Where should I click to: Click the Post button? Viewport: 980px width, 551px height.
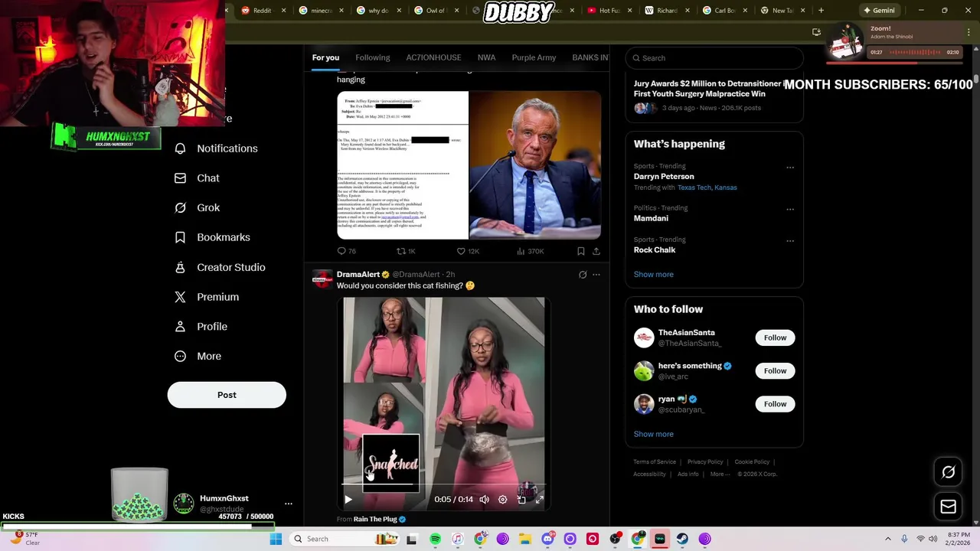[227, 395]
